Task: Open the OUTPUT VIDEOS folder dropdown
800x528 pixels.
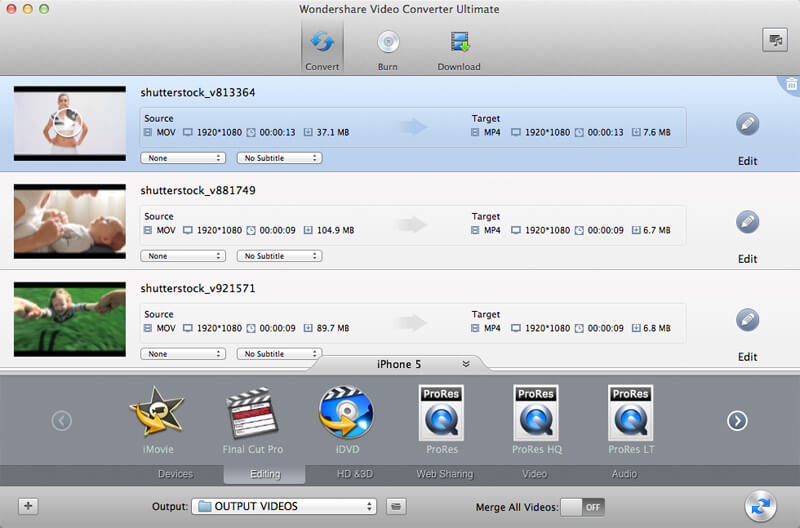Action: pyautogui.click(x=286, y=507)
